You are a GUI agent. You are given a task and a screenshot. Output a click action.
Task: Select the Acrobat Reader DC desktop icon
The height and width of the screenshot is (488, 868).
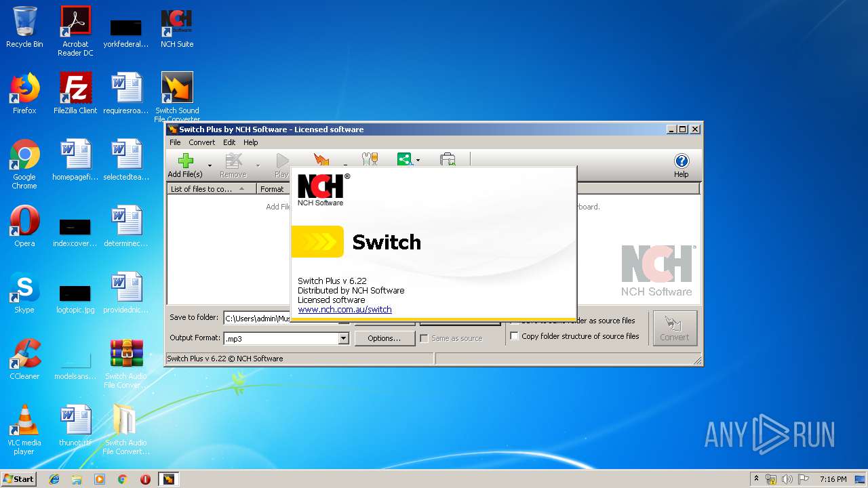(75, 31)
